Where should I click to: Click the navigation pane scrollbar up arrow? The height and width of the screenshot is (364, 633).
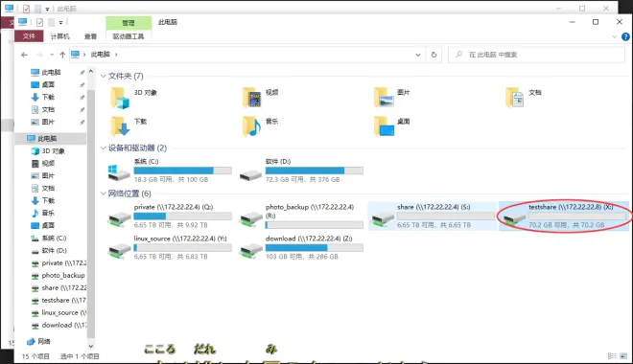coord(91,71)
